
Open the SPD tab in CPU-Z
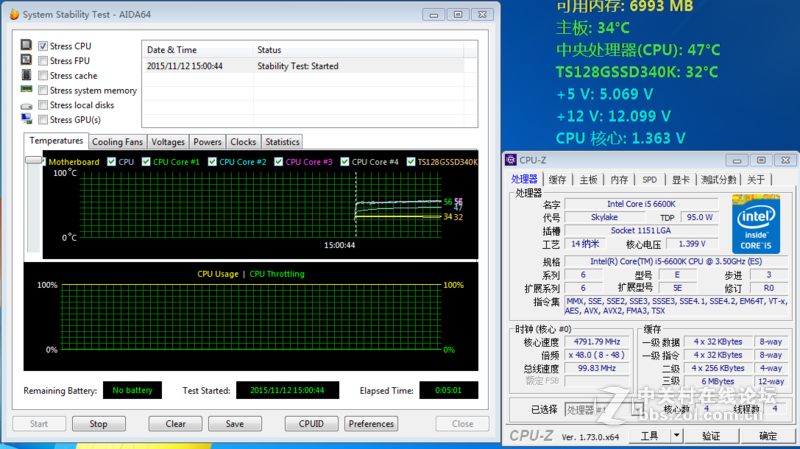649,180
